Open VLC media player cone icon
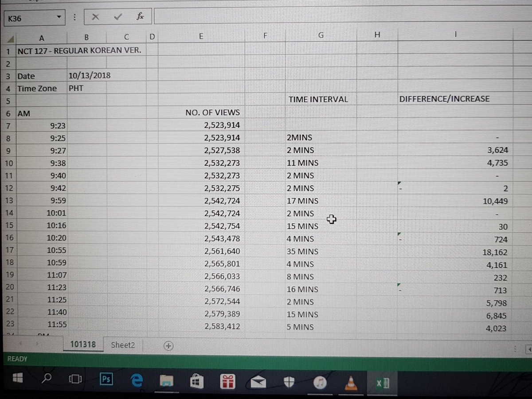Viewport: 532px width, 399px height. pyautogui.click(x=351, y=382)
